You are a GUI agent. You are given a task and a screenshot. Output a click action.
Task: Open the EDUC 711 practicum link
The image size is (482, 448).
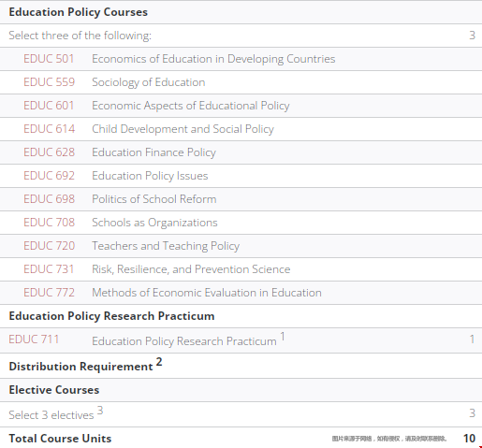(34, 340)
